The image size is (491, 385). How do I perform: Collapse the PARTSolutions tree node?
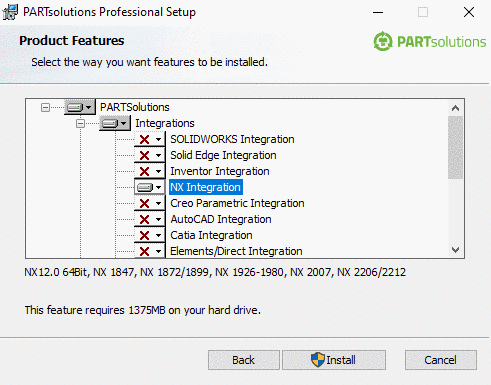45,107
